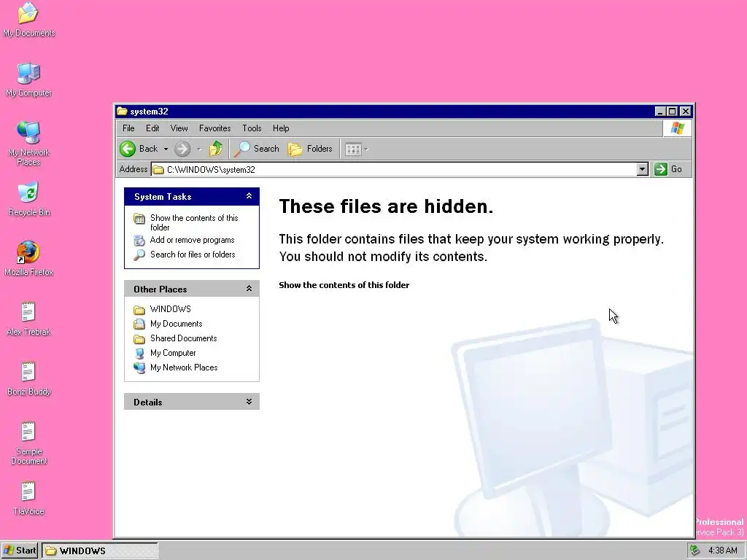
Task: Open the Views icon in toolbar
Action: click(x=353, y=149)
